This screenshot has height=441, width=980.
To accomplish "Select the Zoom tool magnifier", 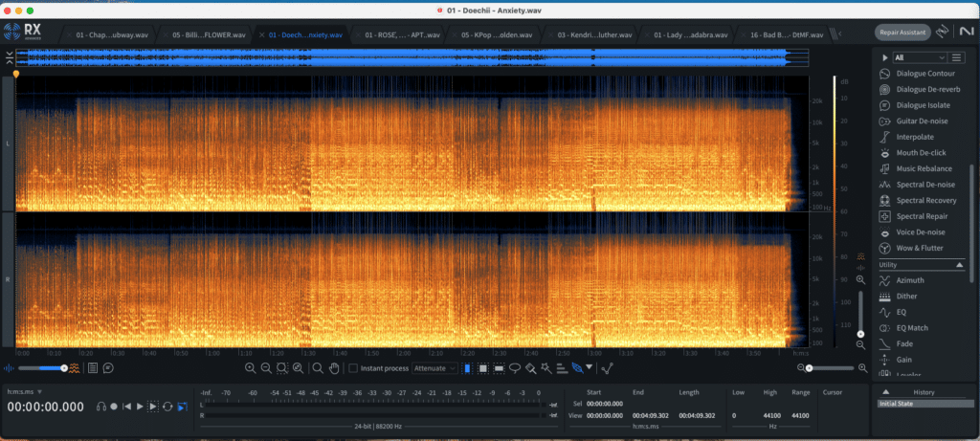I will (x=318, y=368).
